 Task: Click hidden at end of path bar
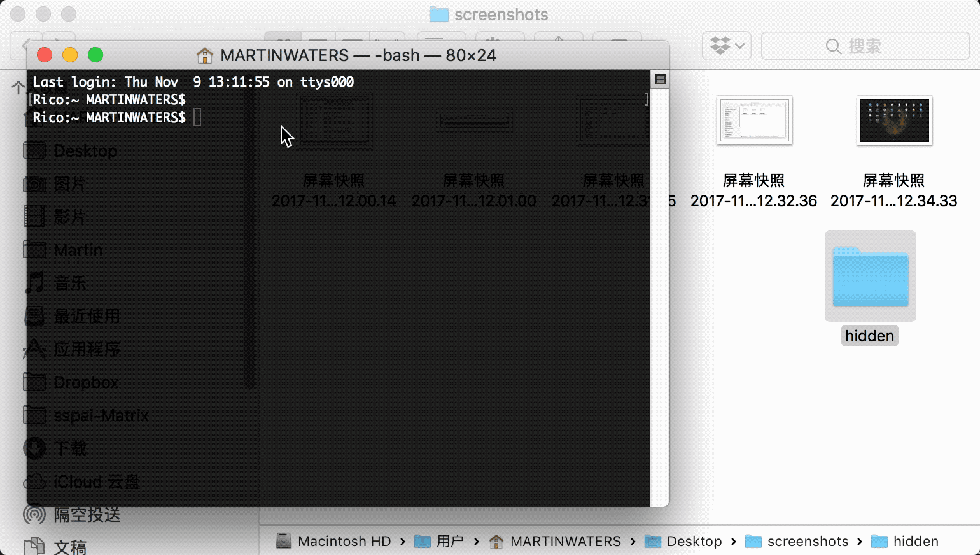pyautogui.click(x=915, y=541)
